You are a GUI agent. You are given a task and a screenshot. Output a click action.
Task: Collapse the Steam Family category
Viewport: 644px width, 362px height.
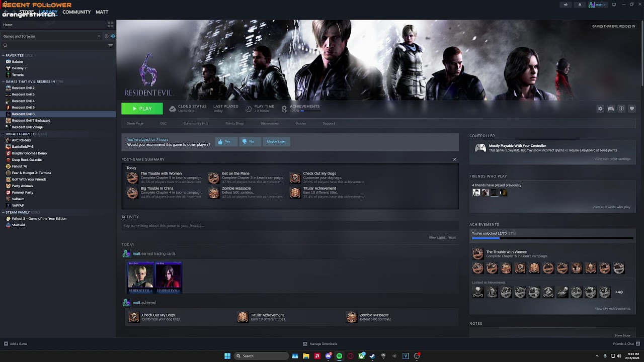3,213
